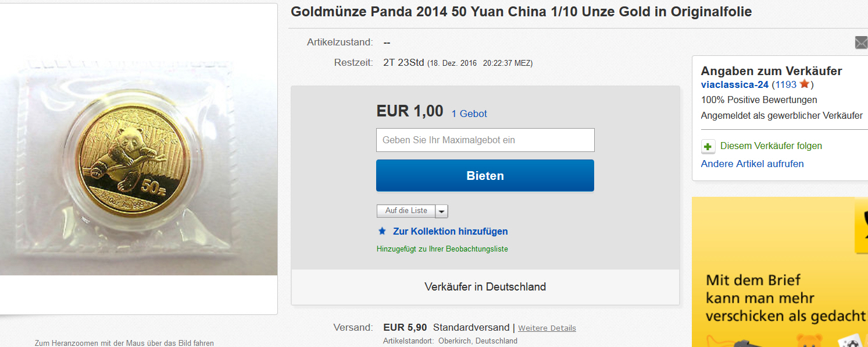This screenshot has height=347, width=868.
Task: Open 'Weitere Details' shipping link
Action: [547, 328]
